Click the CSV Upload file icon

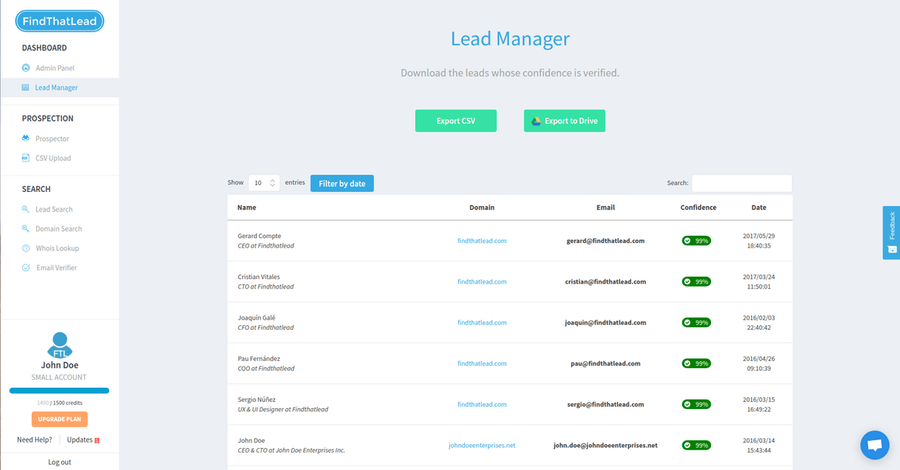coord(25,158)
